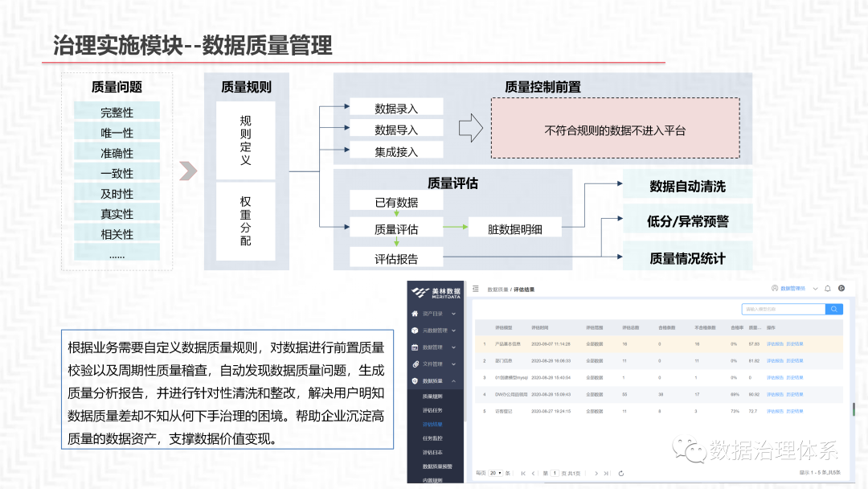868x489 pixels.
Task: Click 评估报告 link for 产品基本信息 row
Action: (774, 343)
